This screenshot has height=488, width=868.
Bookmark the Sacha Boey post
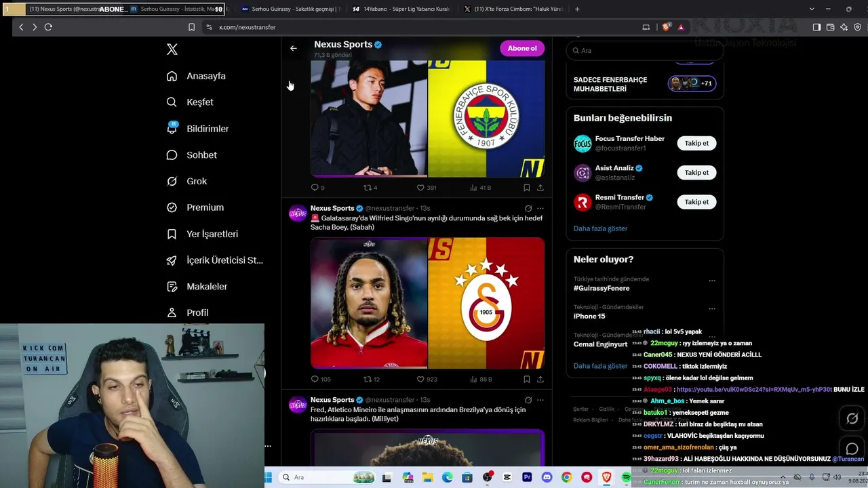tap(526, 380)
